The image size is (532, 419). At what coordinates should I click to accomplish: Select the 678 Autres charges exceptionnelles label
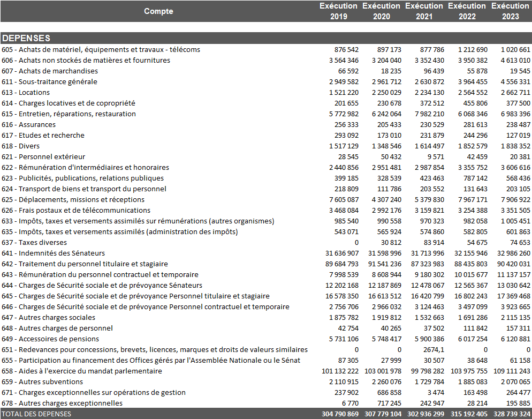click(62, 403)
